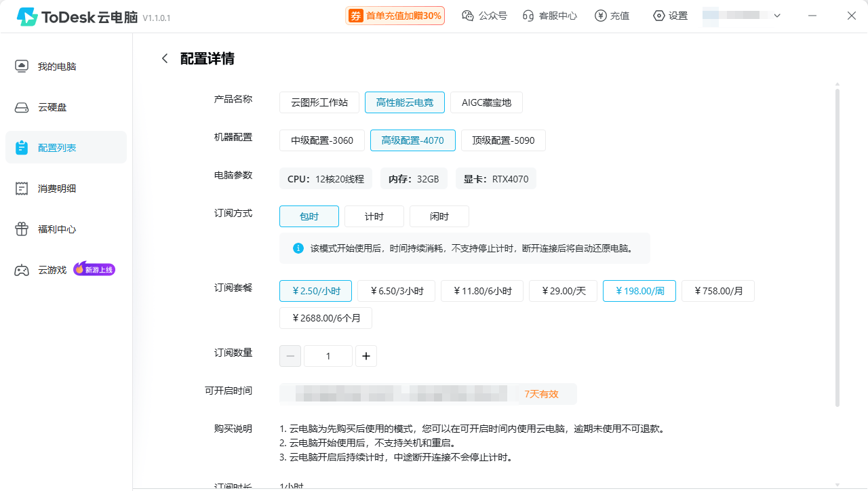Go back using the left chevron
Screen dimensions: 868x491
pos(164,59)
